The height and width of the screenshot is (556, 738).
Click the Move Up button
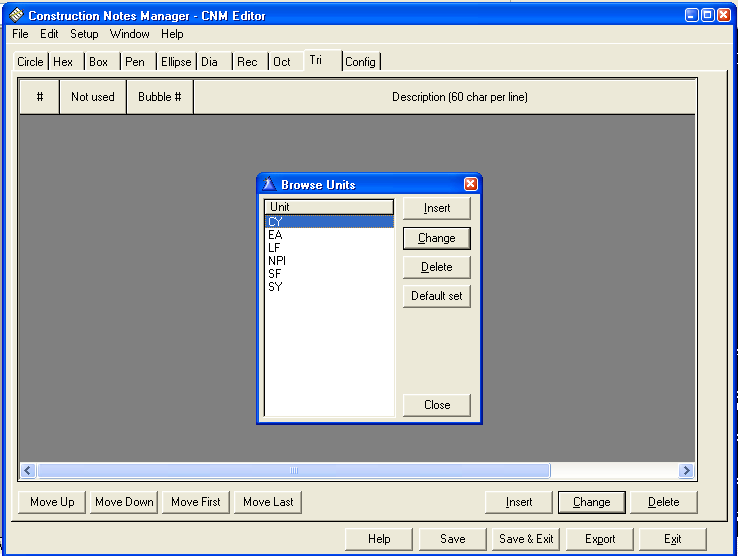click(52, 502)
